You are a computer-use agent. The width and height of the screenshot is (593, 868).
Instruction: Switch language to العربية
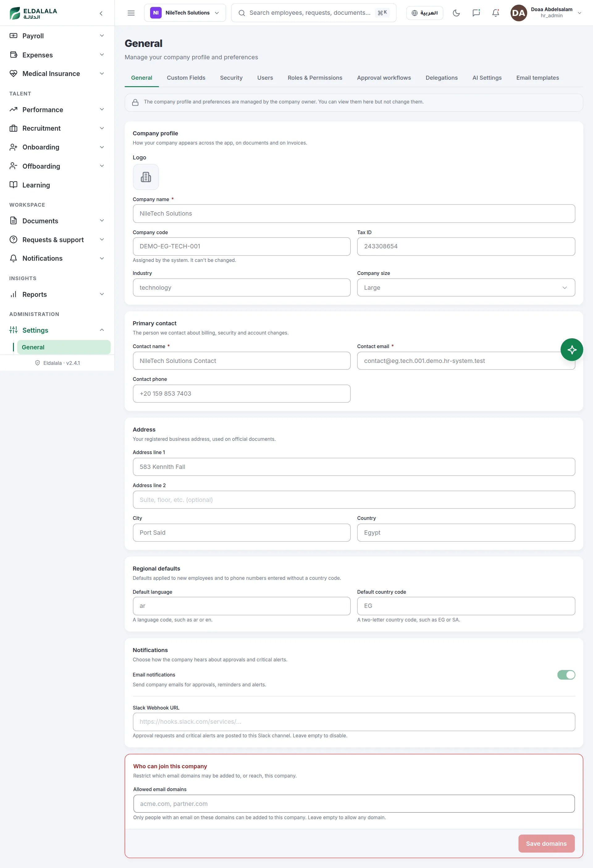pos(425,13)
